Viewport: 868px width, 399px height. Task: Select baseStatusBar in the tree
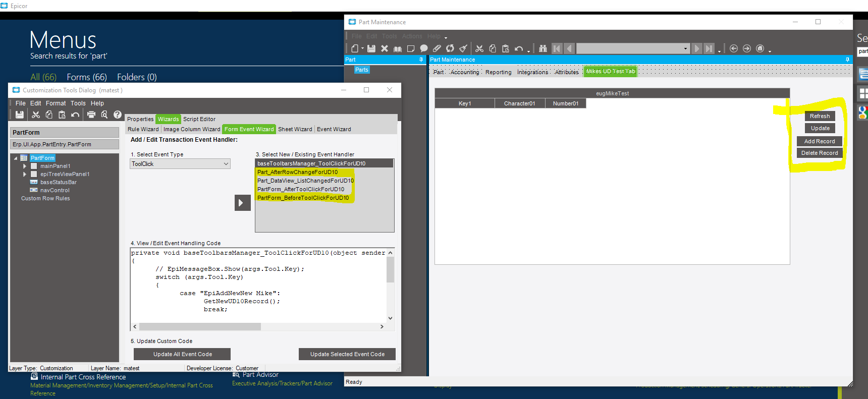point(59,182)
